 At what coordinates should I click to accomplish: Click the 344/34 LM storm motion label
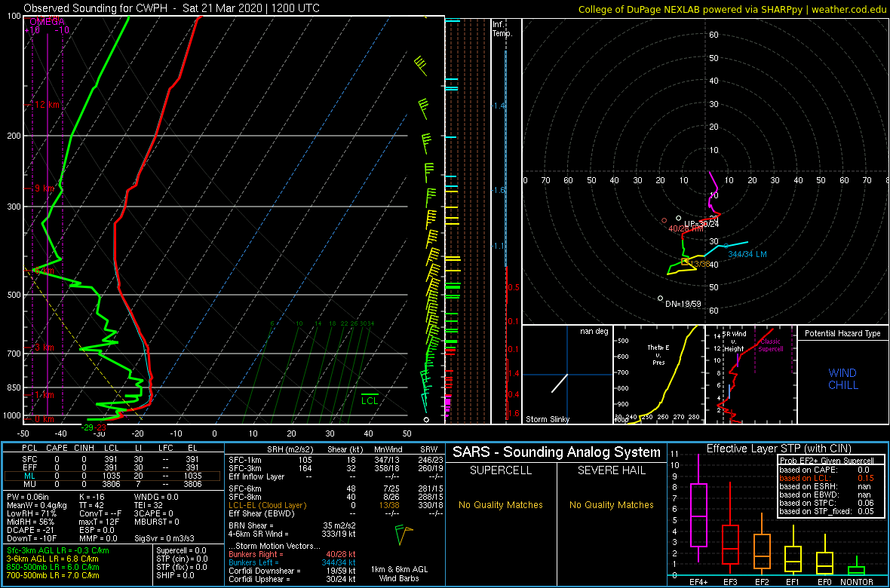[x=747, y=254]
